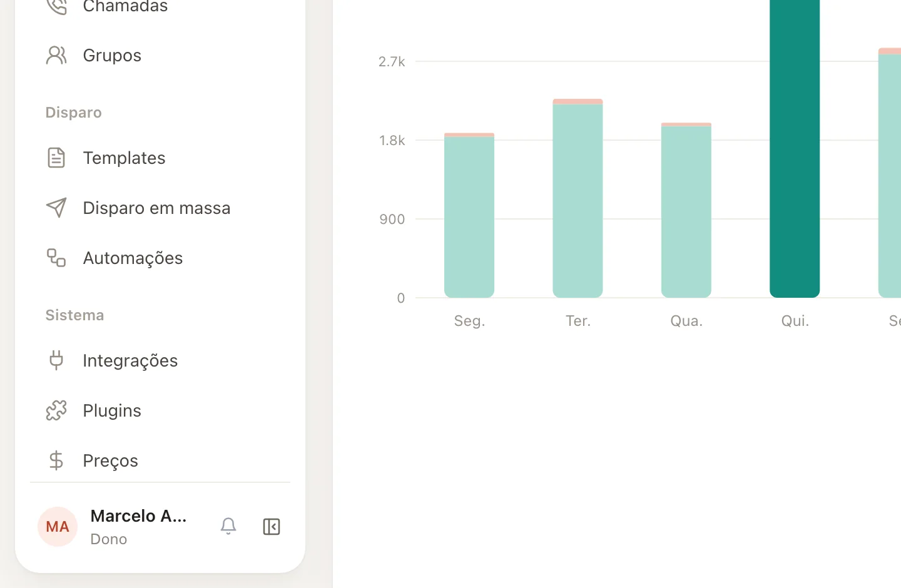Click the Templates document icon
The height and width of the screenshot is (588, 901).
point(56,158)
